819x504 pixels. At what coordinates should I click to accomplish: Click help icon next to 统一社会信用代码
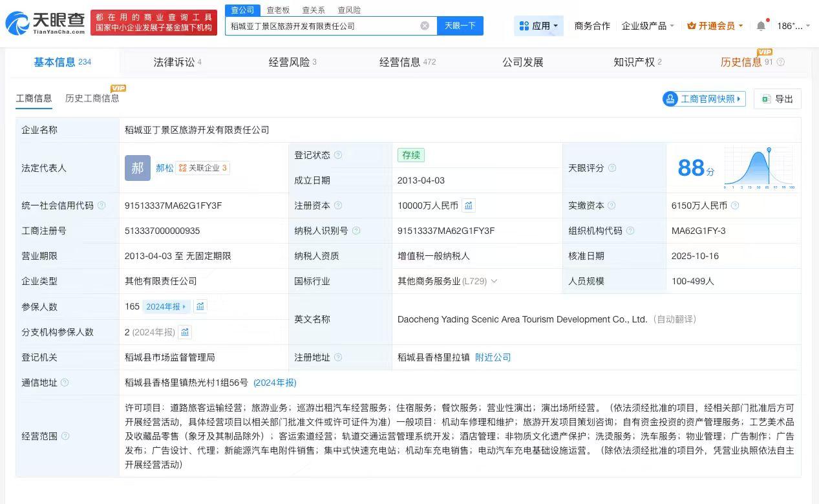(101, 205)
